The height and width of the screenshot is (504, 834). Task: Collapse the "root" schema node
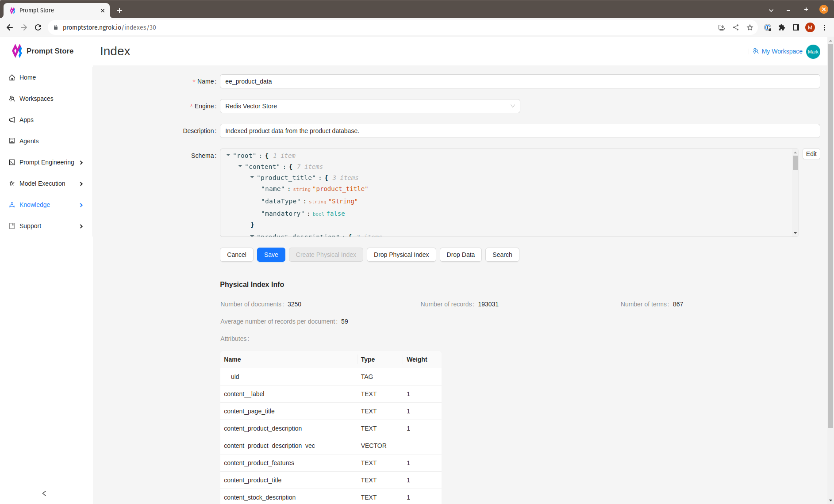(228, 155)
